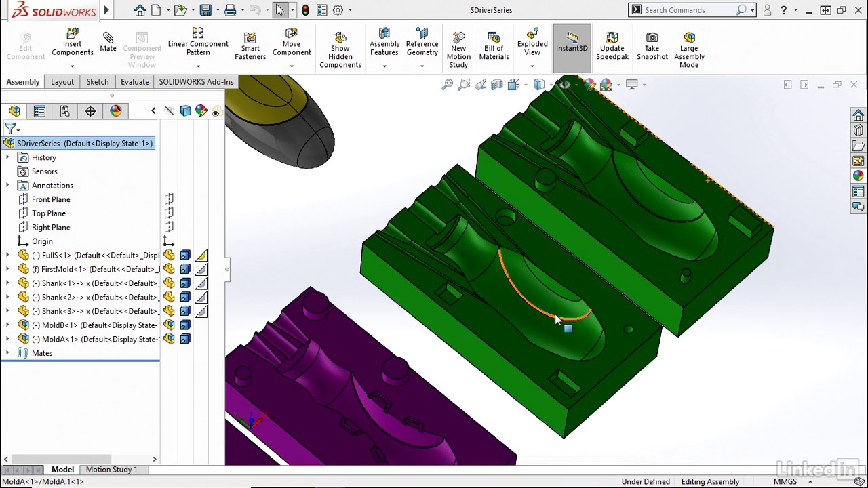This screenshot has height=488, width=868.
Task: Switch to the Evaluate tab
Action: point(135,82)
